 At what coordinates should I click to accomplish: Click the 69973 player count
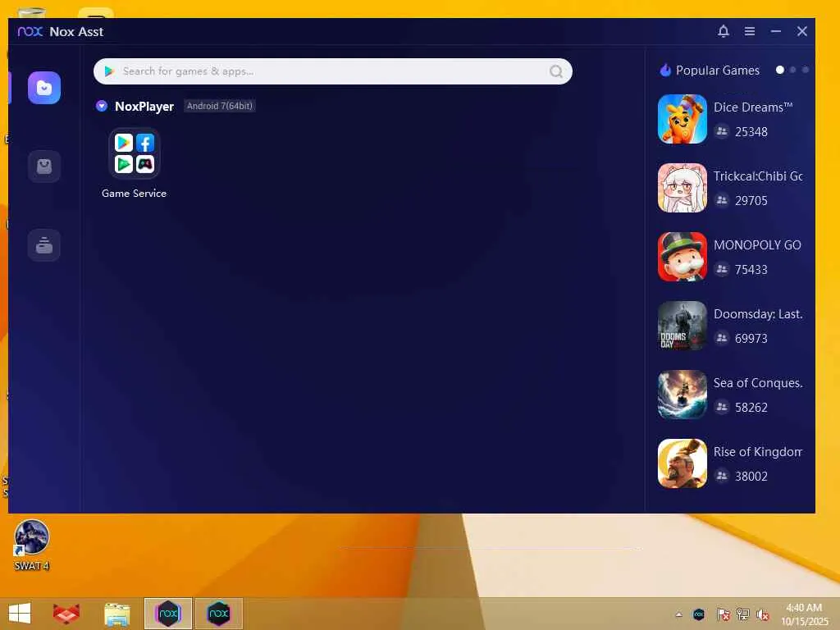(x=751, y=339)
